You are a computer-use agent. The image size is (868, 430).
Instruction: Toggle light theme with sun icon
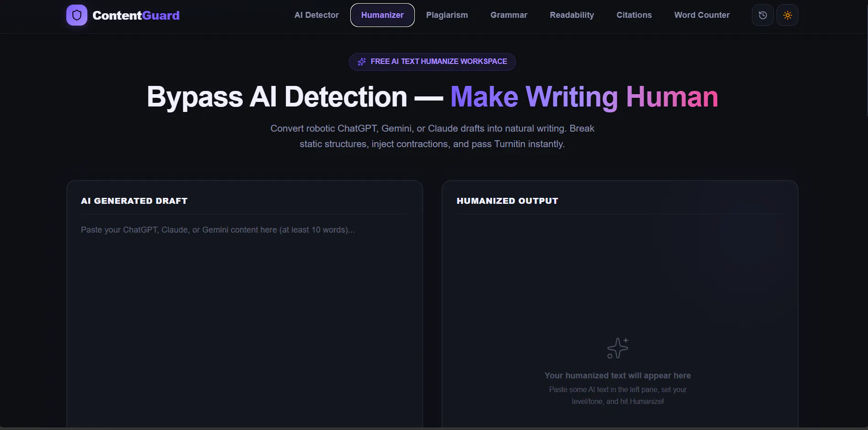pos(788,15)
